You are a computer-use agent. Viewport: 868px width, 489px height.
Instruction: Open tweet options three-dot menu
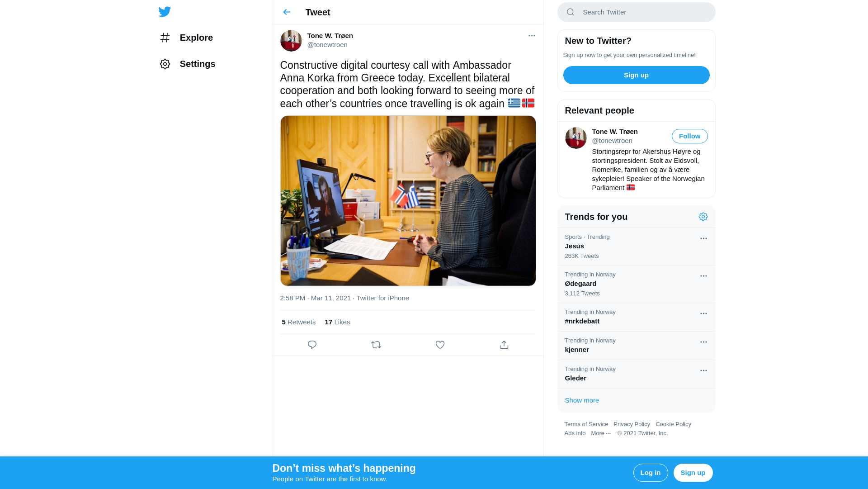tap(532, 36)
